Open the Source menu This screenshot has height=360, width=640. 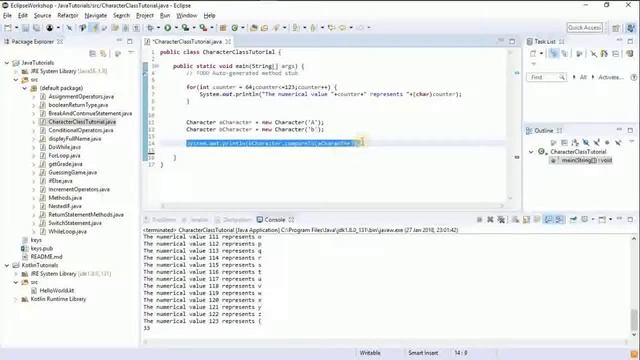click(x=42, y=16)
